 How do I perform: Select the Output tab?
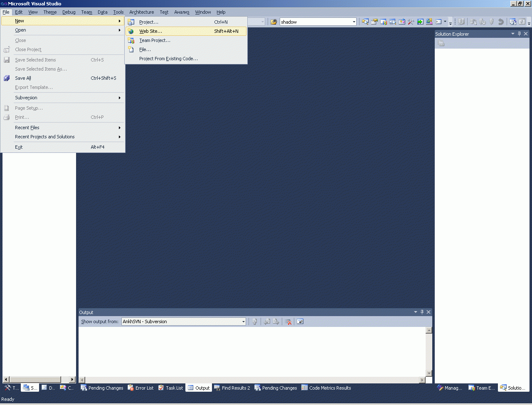[199, 388]
